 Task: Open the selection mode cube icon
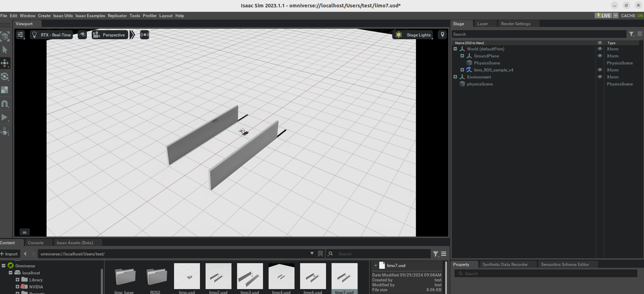point(5,36)
